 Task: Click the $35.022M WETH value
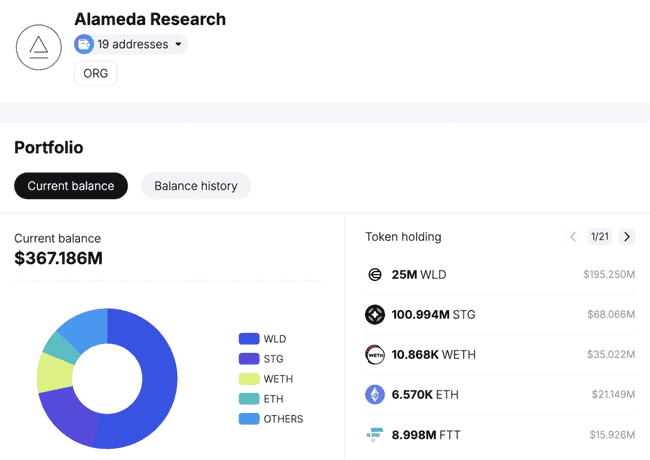[x=611, y=354]
